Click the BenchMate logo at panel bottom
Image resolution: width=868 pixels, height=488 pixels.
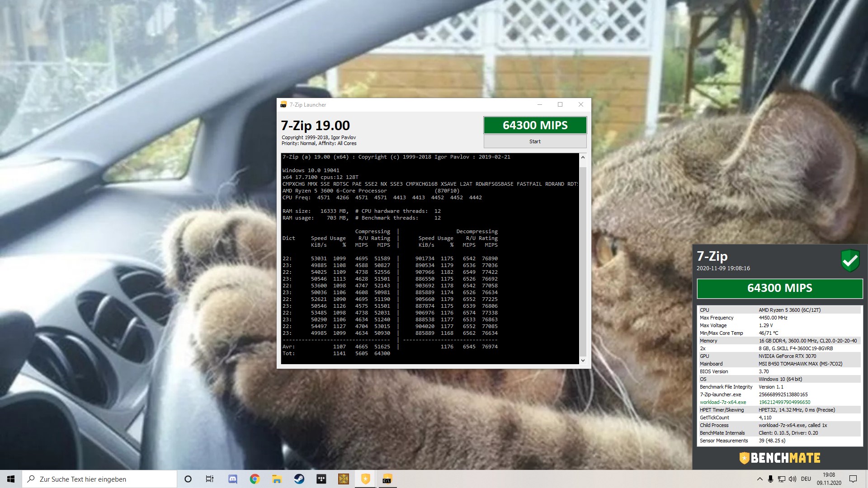point(779,458)
